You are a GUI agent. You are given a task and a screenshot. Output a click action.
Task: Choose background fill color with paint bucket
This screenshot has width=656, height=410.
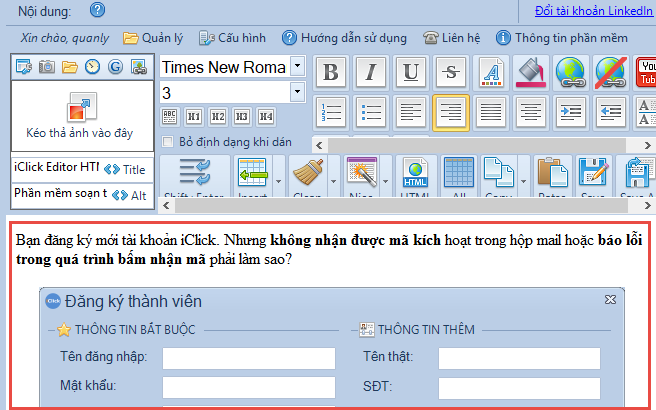point(530,72)
